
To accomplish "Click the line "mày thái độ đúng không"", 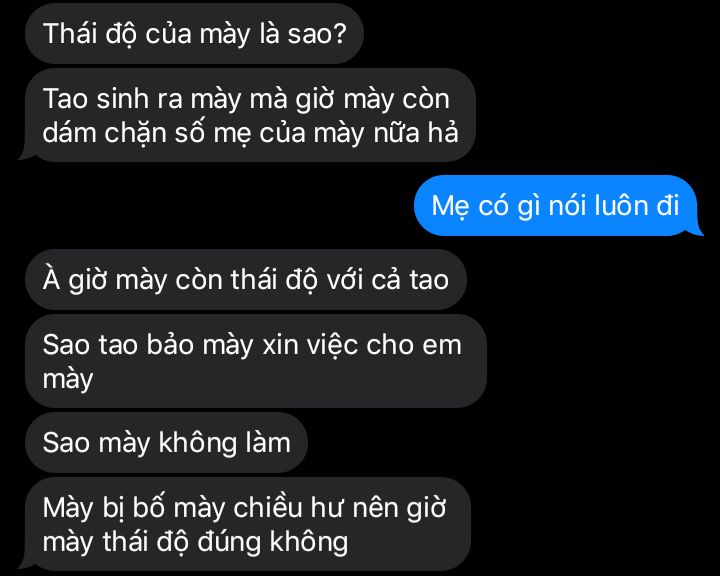I will (195, 542).
